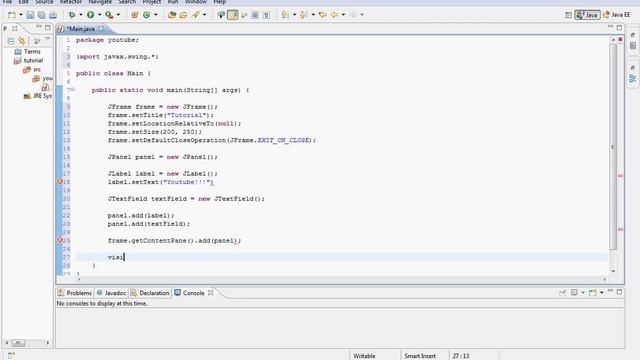Click the Previous Annotation toolbar icon
This screenshot has width=640, height=360.
304,15
